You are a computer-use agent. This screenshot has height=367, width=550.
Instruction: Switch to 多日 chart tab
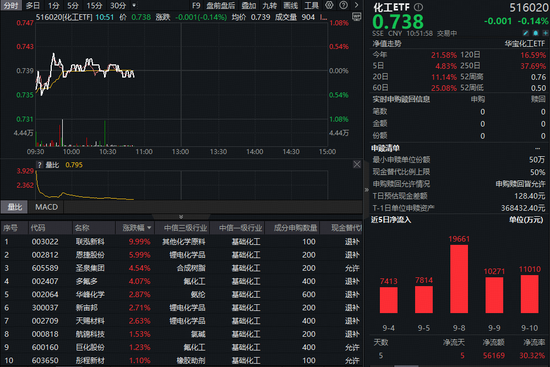point(33,6)
